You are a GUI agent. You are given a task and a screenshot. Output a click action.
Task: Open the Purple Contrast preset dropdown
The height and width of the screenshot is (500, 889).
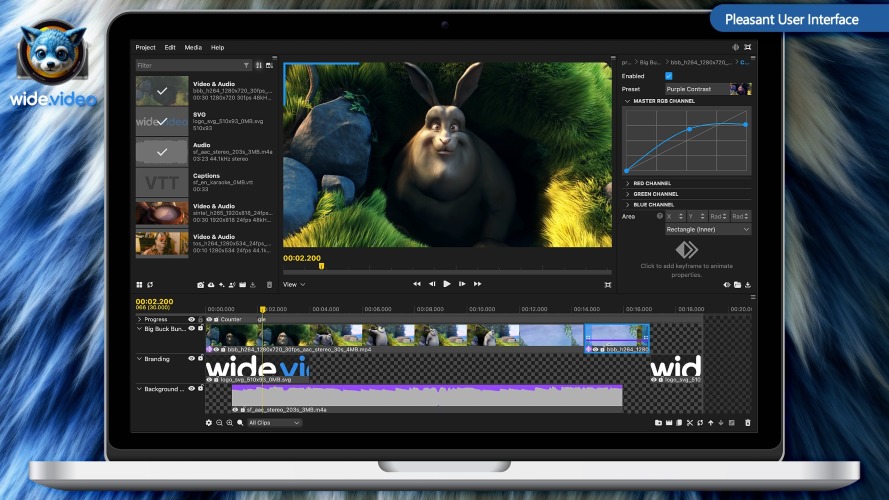(x=708, y=89)
